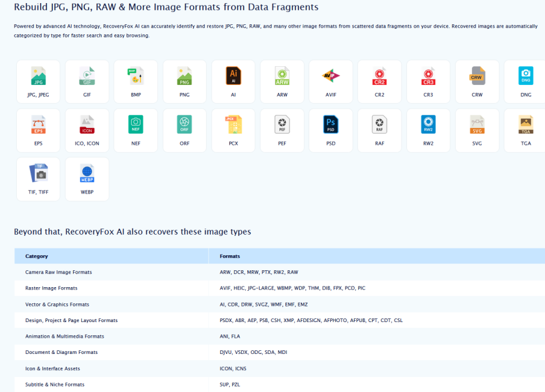
Task: Select the Photoshop PSD format icon
Action: pos(331,124)
